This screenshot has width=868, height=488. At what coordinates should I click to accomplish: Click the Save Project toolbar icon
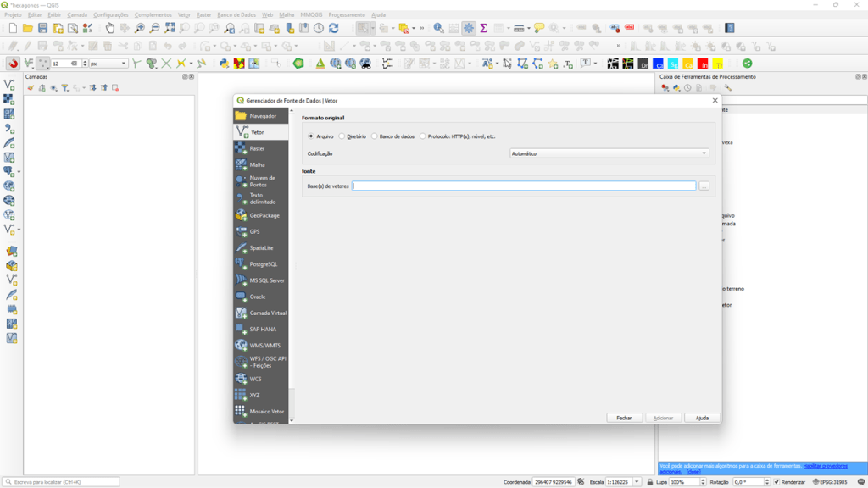pos(42,28)
